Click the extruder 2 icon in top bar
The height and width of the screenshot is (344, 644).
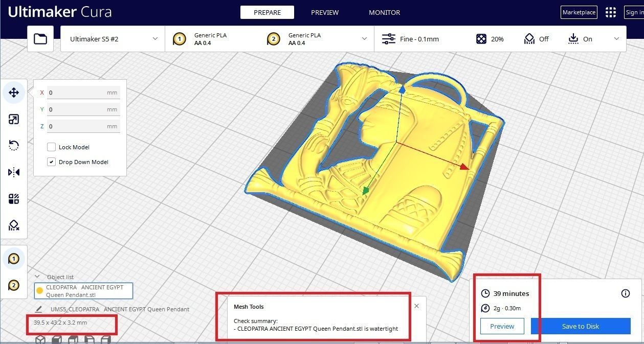click(273, 39)
